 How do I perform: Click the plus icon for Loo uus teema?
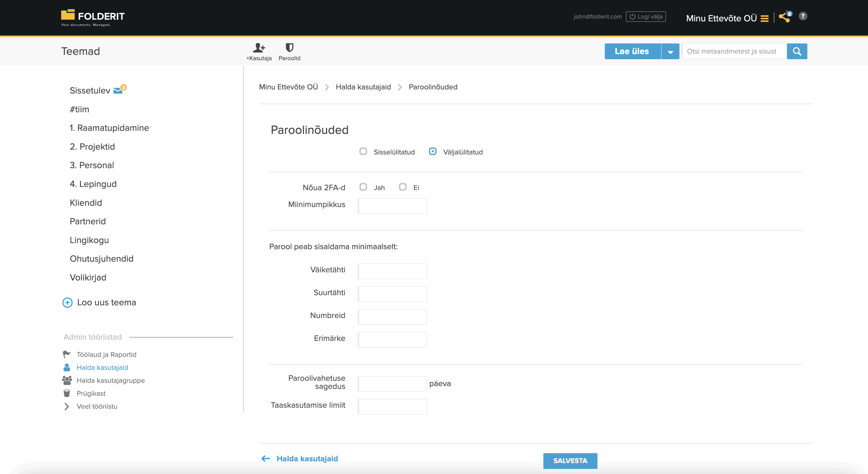(68, 302)
